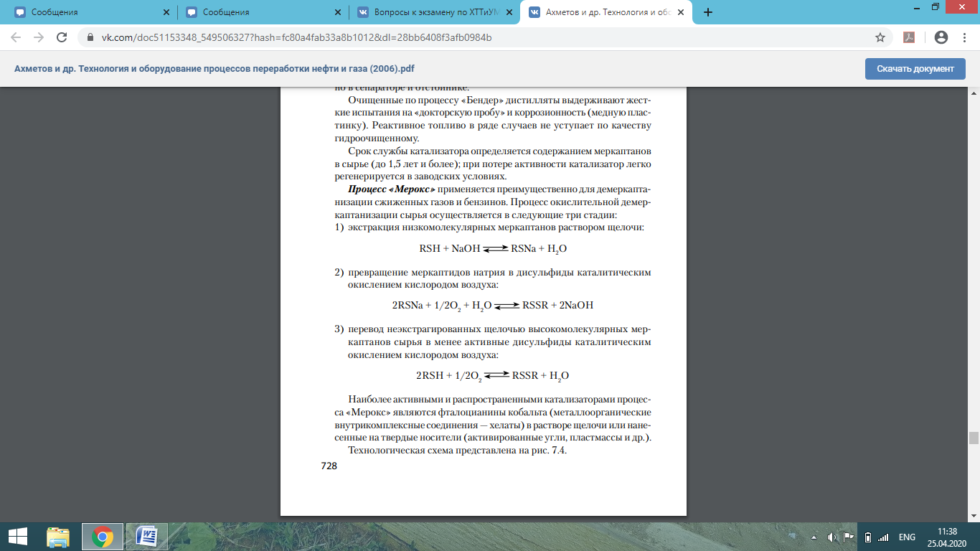
Task: Switch the ENG input language indicator
Action: coord(907,537)
